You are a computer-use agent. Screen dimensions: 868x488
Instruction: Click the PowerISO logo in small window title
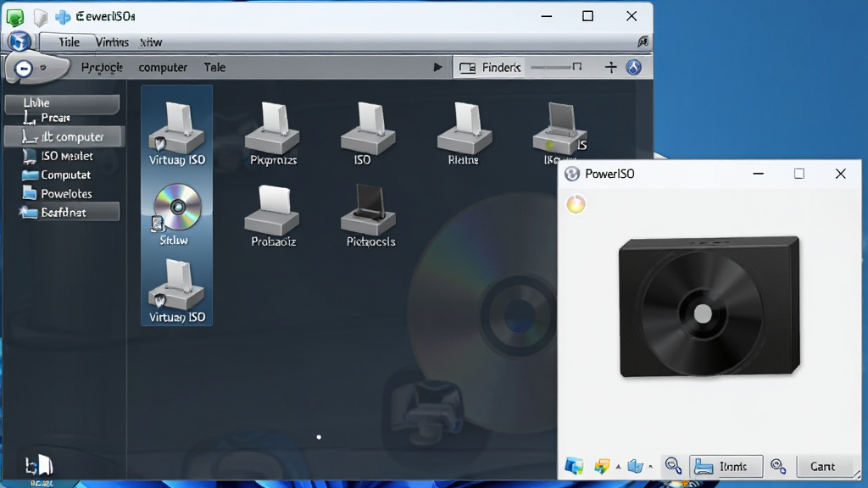pos(572,174)
